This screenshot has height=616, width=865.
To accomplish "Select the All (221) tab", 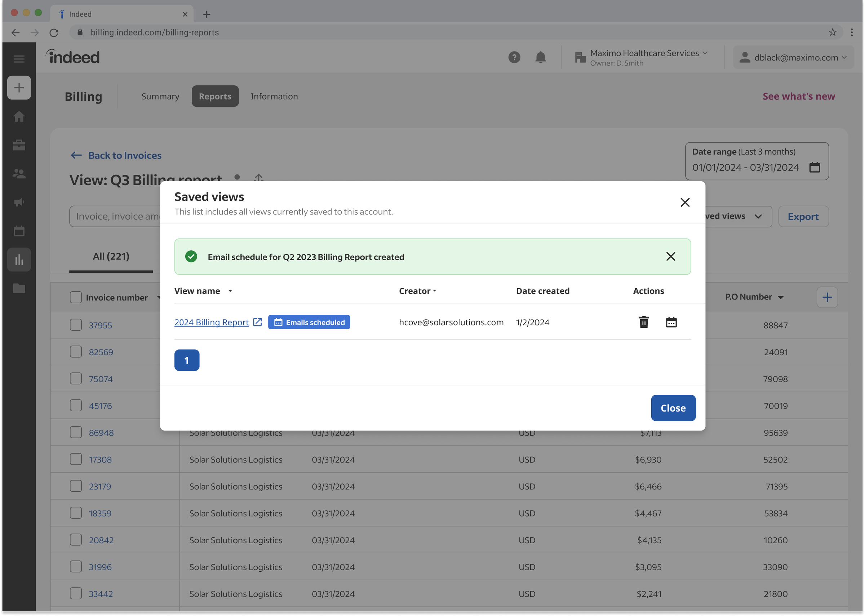I will pyautogui.click(x=111, y=256).
